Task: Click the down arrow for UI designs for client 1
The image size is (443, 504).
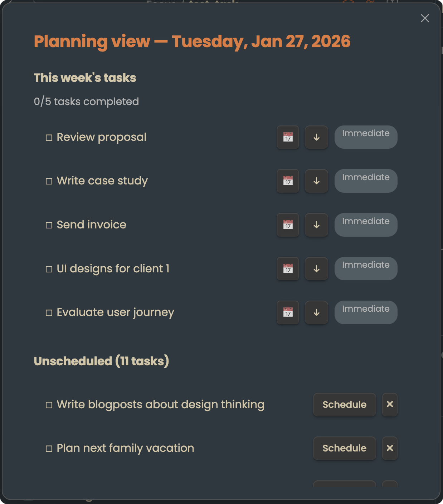Action: [x=316, y=269]
